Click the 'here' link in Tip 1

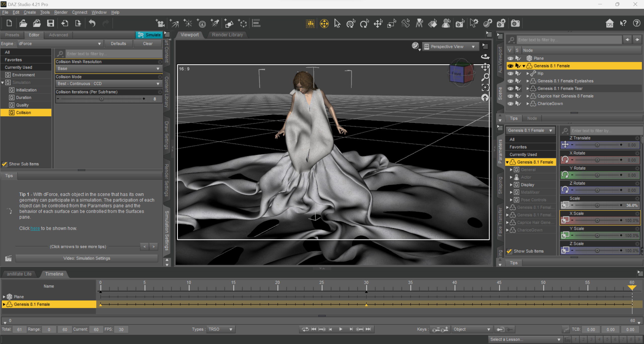tap(35, 229)
